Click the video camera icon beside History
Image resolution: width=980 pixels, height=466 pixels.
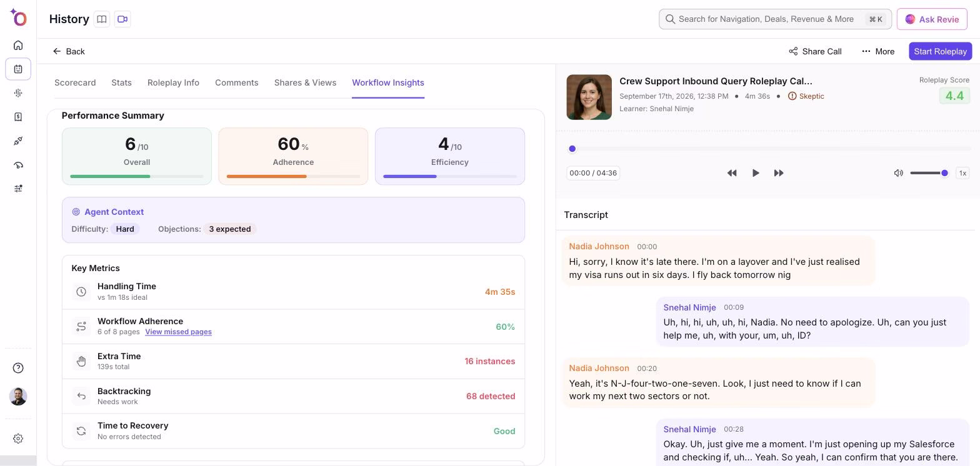click(x=122, y=19)
